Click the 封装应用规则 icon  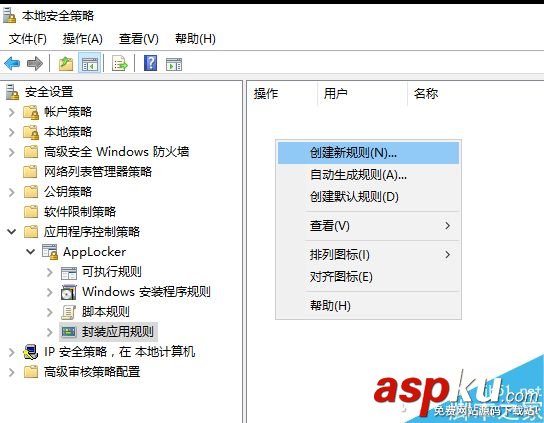[69, 332]
